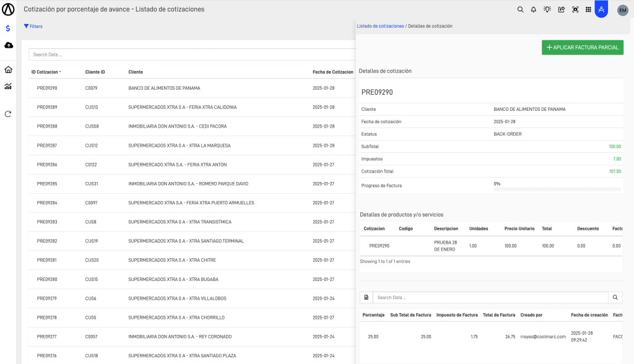Focus the main Search Data field

pyautogui.click(x=192, y=54)
